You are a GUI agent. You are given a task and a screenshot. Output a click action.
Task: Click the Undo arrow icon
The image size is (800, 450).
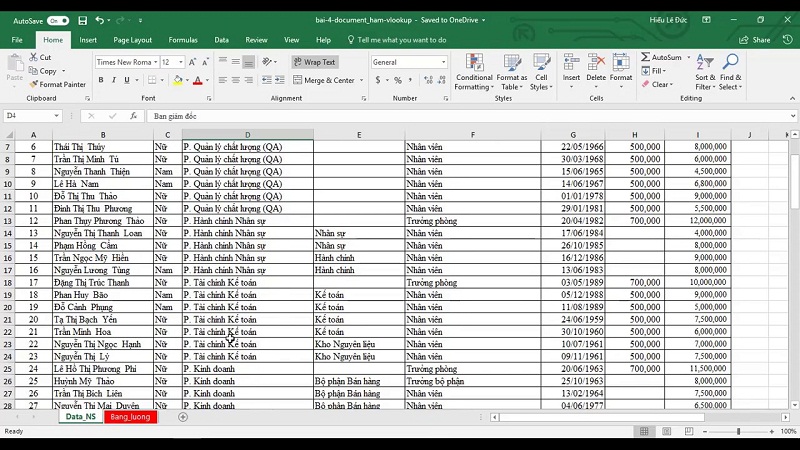[x=100, y=20]
